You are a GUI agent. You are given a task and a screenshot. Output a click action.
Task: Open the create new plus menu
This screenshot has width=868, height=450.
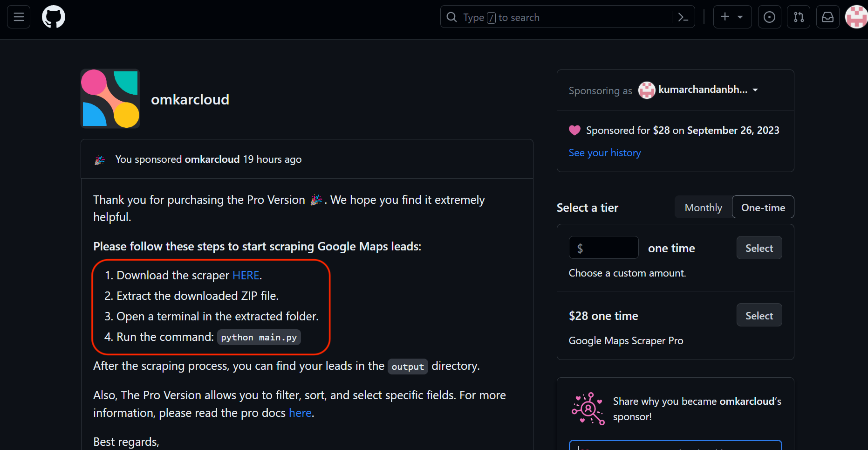732,17
